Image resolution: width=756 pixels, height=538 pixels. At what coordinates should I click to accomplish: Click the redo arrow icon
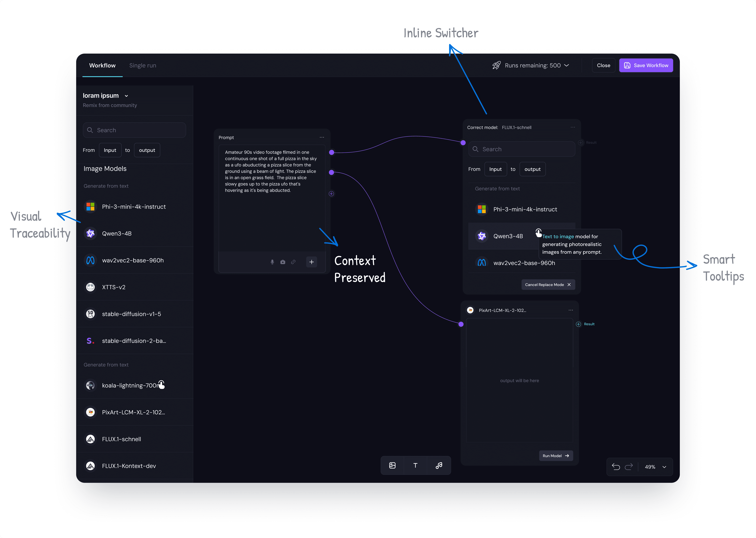pyautogui.click(x=629, y=467)
